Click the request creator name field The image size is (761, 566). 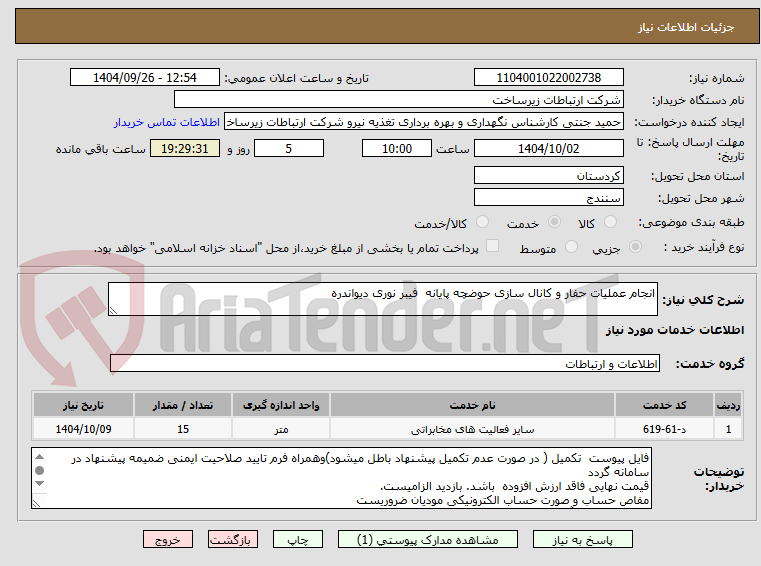424,122
